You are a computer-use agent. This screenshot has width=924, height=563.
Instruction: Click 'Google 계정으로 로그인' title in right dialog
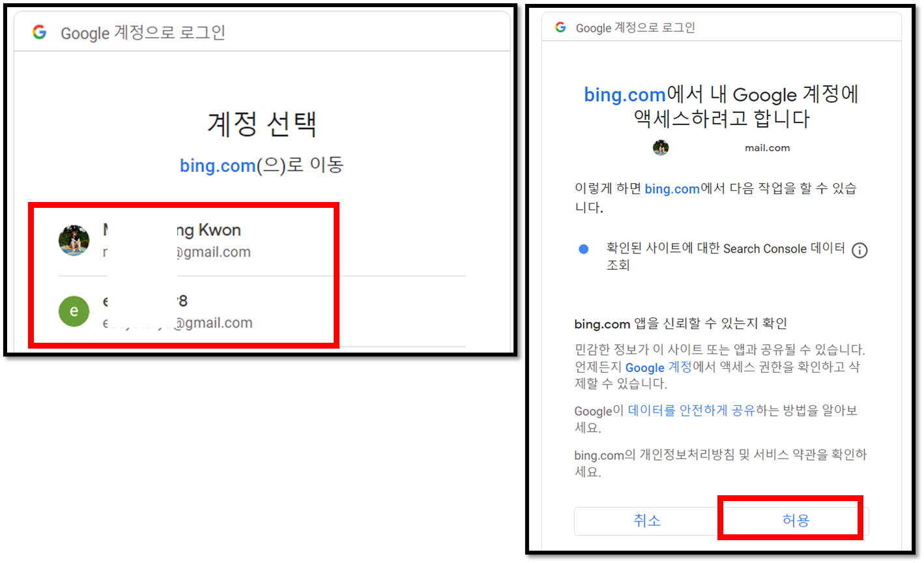tap(635, 28)
